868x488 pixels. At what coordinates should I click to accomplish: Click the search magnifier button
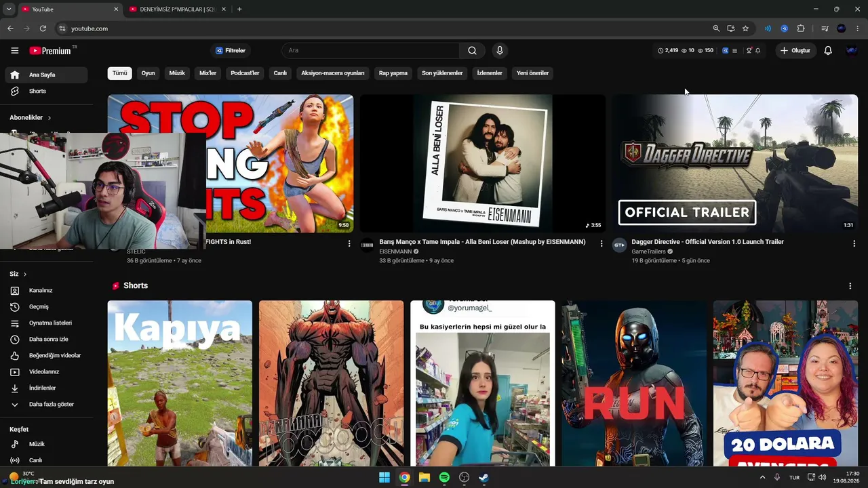tap(472, 51)
